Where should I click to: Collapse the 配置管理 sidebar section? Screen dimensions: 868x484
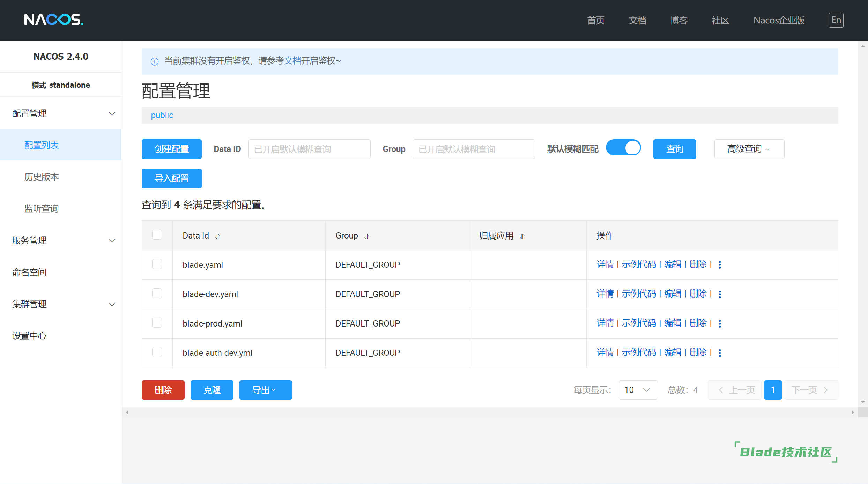[x=61, y=113]
